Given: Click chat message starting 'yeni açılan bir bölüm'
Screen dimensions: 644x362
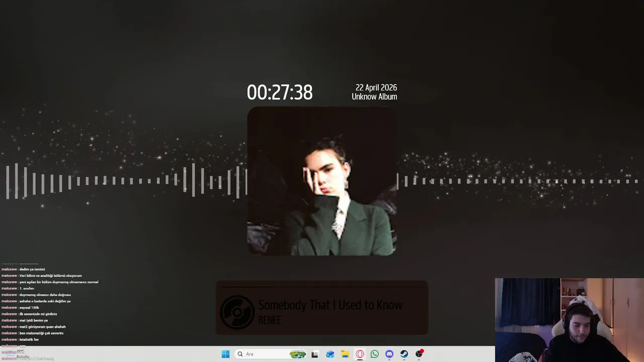Looking at the screenshot, I should [59, 282].
